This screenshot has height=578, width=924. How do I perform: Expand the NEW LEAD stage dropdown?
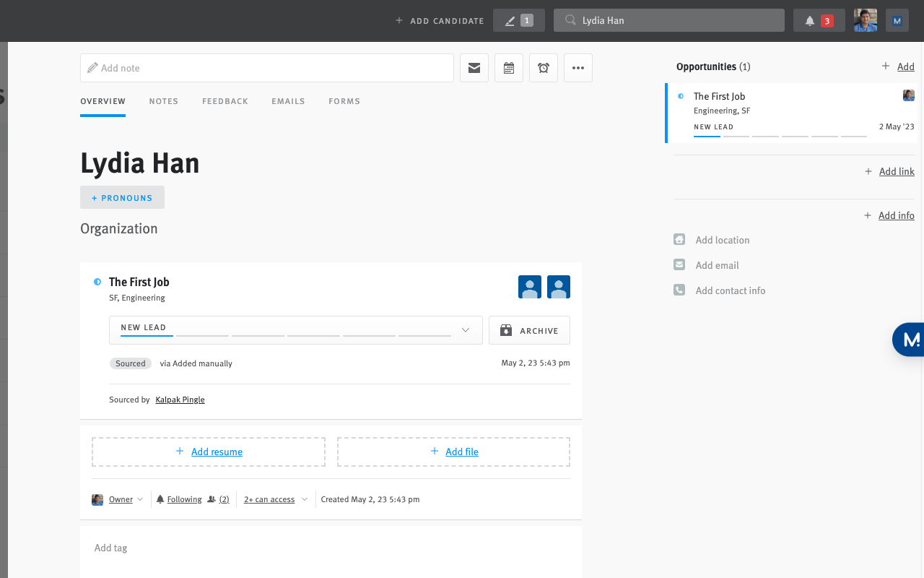click(x=466, y=329)
